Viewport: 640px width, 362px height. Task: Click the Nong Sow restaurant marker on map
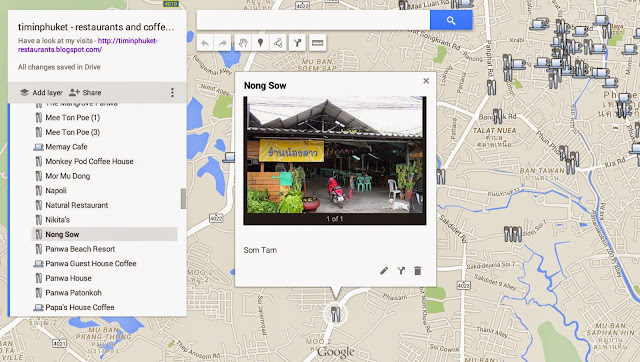point(335,314)
